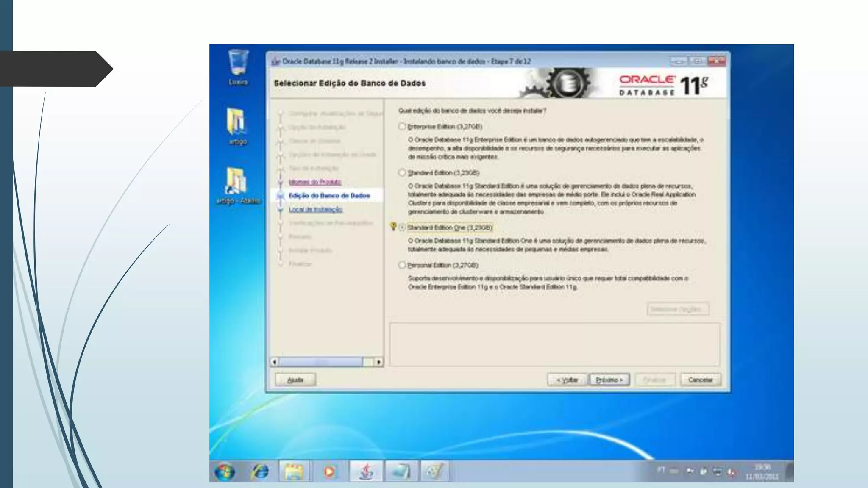Click the Windows Start orb
Screen dimensions: 868x488
[x=225, y=471]
